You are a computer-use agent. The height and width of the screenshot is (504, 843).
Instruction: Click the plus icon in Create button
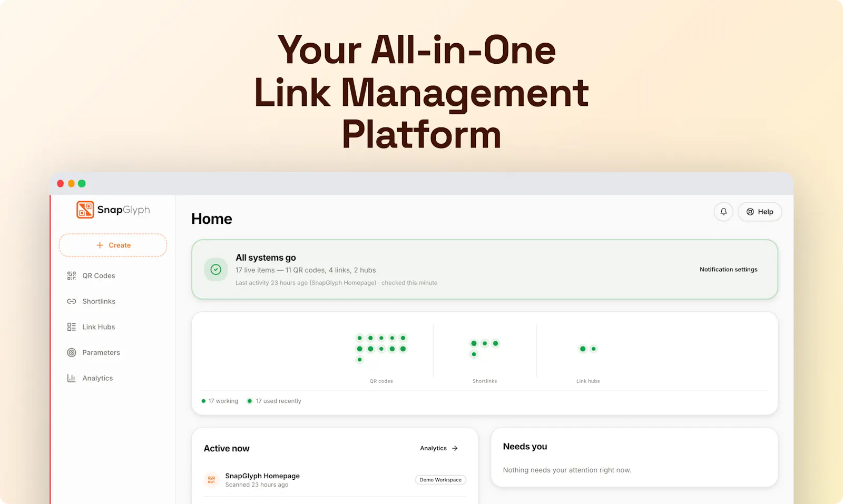point(100,245)
